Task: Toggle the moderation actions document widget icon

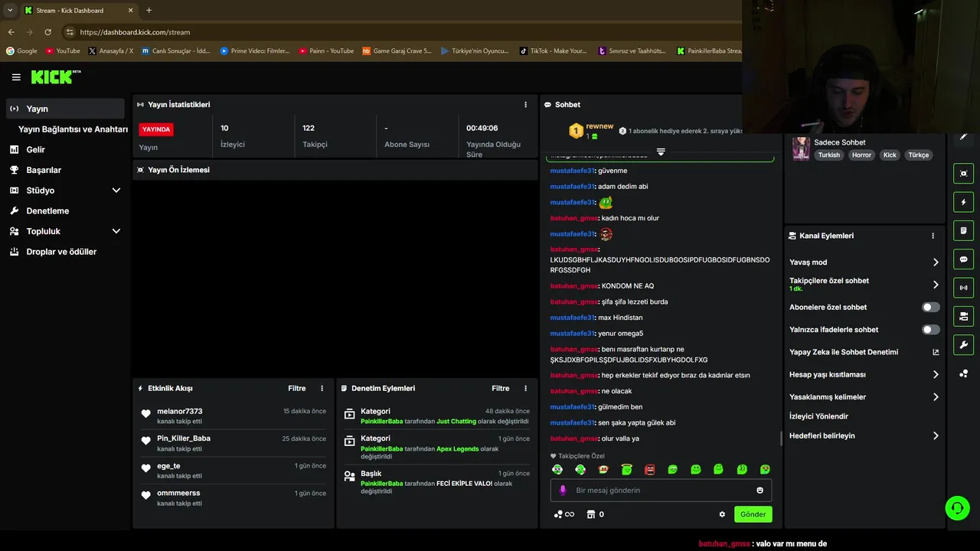Action: (963, 230)
